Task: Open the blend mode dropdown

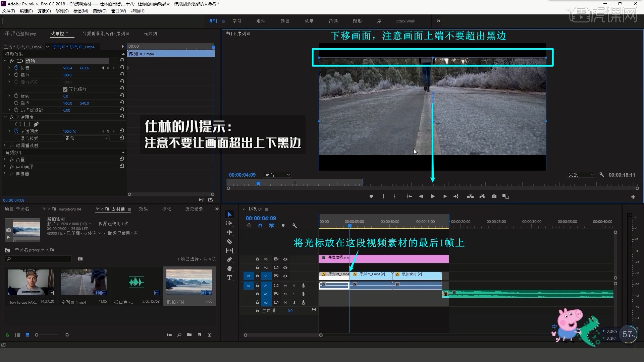Action: point(86,138)
